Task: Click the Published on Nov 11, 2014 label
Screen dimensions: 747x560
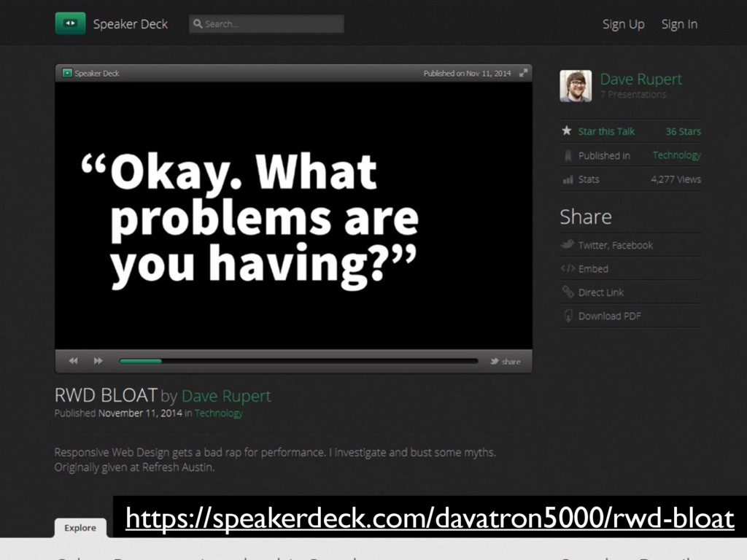Action: click(x=467, y=74)
